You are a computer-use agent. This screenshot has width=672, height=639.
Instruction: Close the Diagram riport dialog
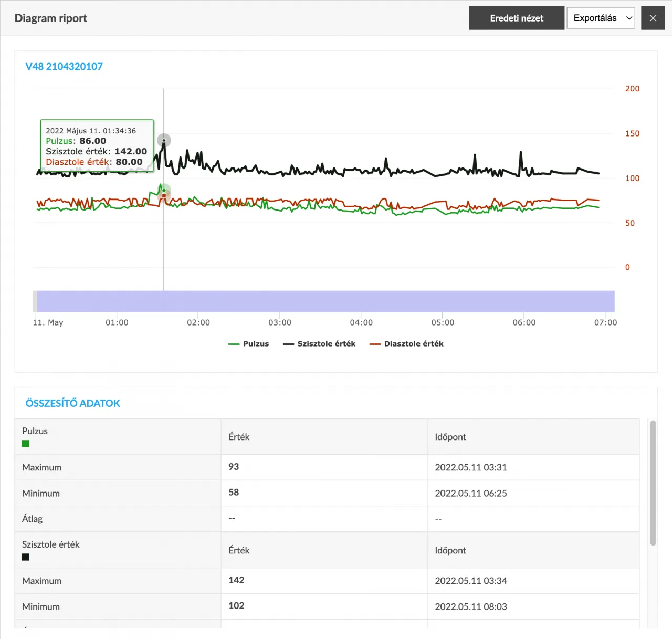click(653, 18)
